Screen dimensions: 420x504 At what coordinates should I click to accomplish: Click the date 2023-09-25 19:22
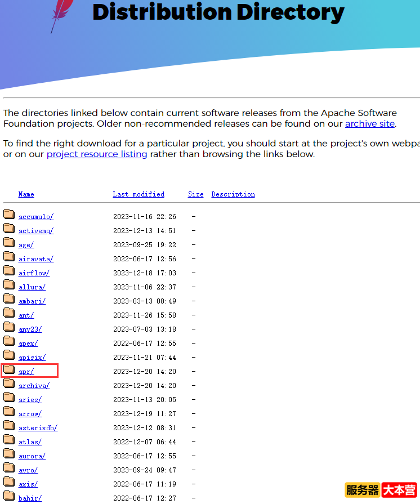coord(145,245)
